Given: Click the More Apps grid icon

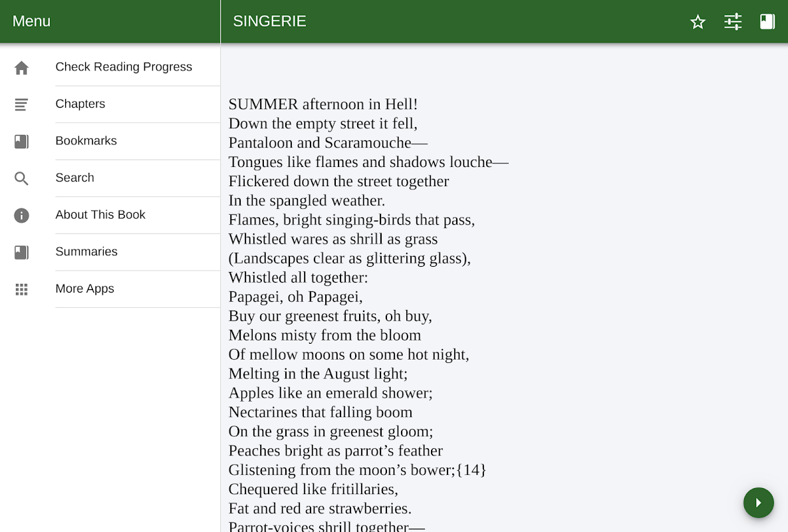Looking at the screenshot, I should tap(21, 289).
